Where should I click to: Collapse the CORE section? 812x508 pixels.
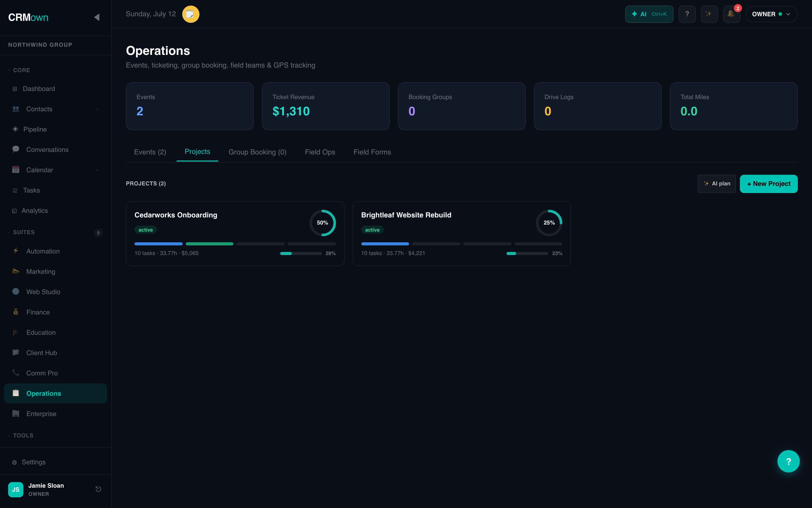19,70
